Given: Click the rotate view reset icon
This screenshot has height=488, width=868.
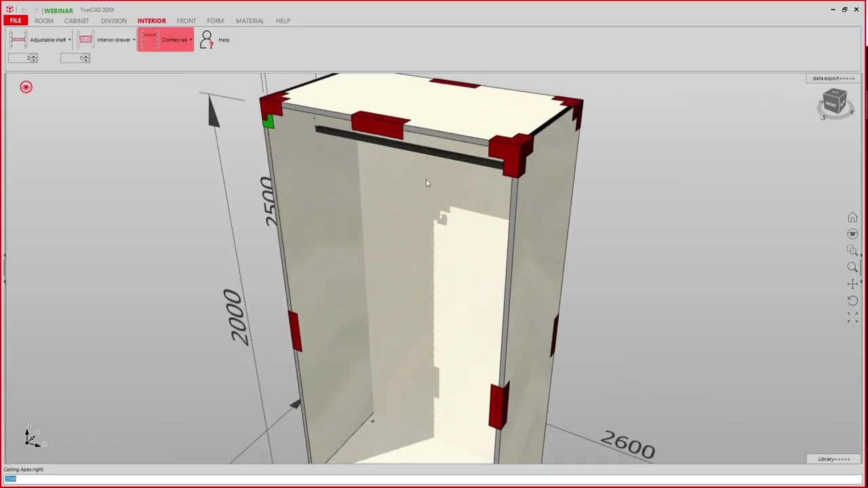Looking at the screenshot, I should click(852, 300).
